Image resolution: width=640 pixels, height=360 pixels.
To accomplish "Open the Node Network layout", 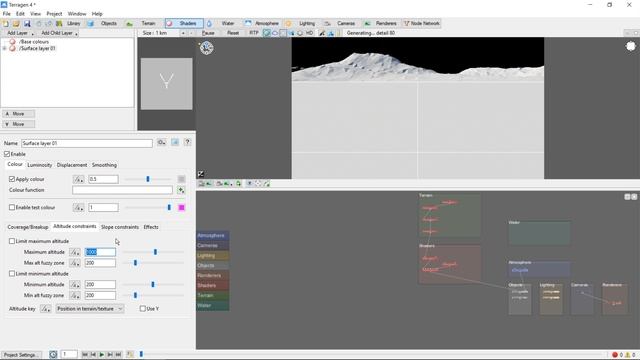I will coord(422,24).
